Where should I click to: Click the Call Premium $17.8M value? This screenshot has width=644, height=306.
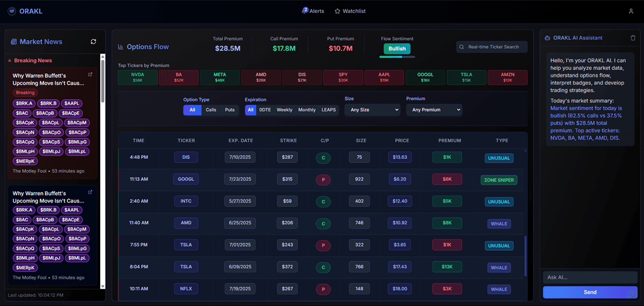[x=284, y=48]
